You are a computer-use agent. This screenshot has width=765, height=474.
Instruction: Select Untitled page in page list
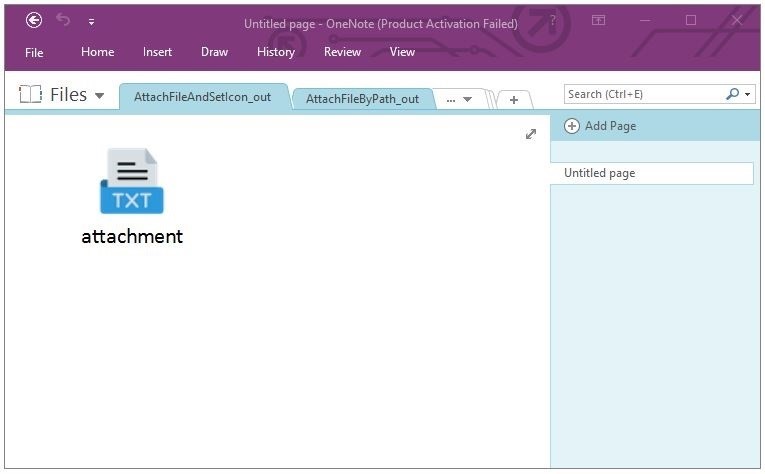click(651, 173)
